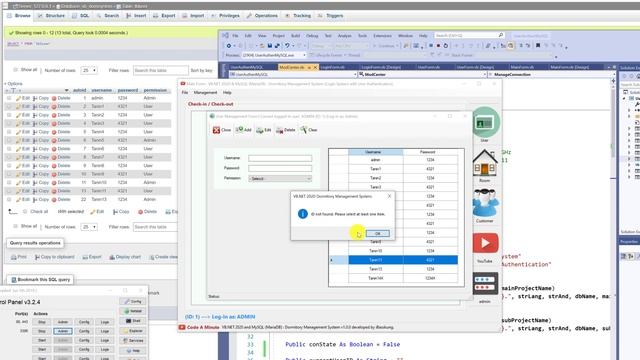Click the Delete user toolbar icon
The image size is (640, 360).
click(286, 130)
